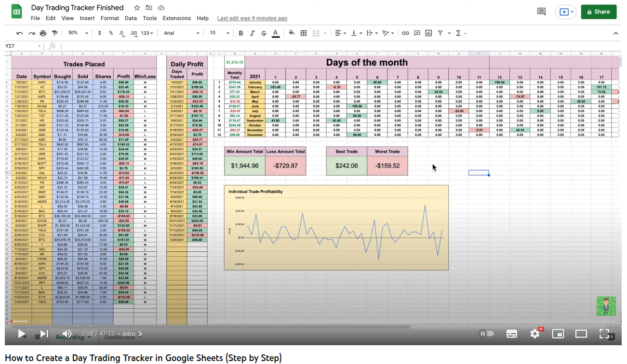
Task: Switch to miniplayer mode
Action: pos(558,334)
